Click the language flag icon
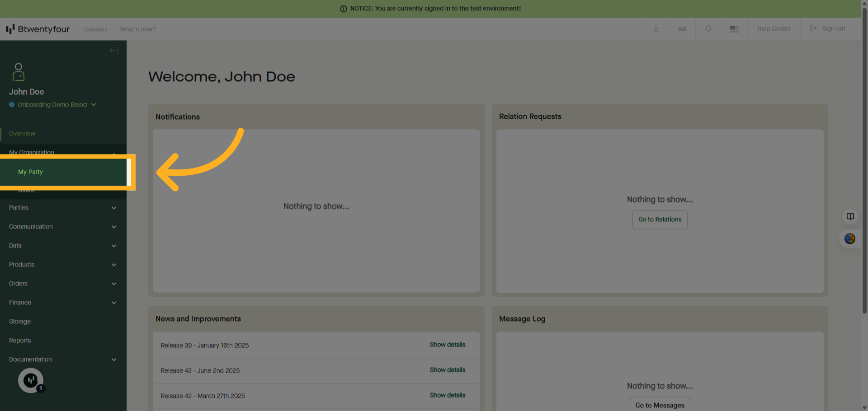 point(734,29)
